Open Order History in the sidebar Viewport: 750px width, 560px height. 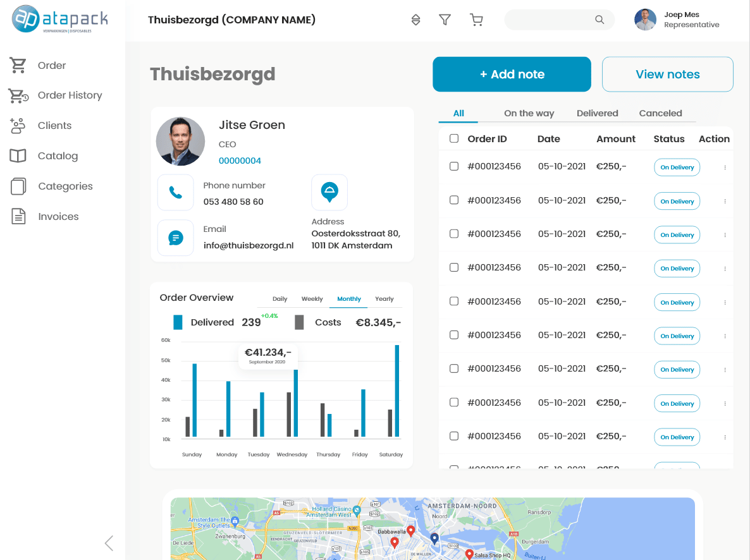pos(70,95)
